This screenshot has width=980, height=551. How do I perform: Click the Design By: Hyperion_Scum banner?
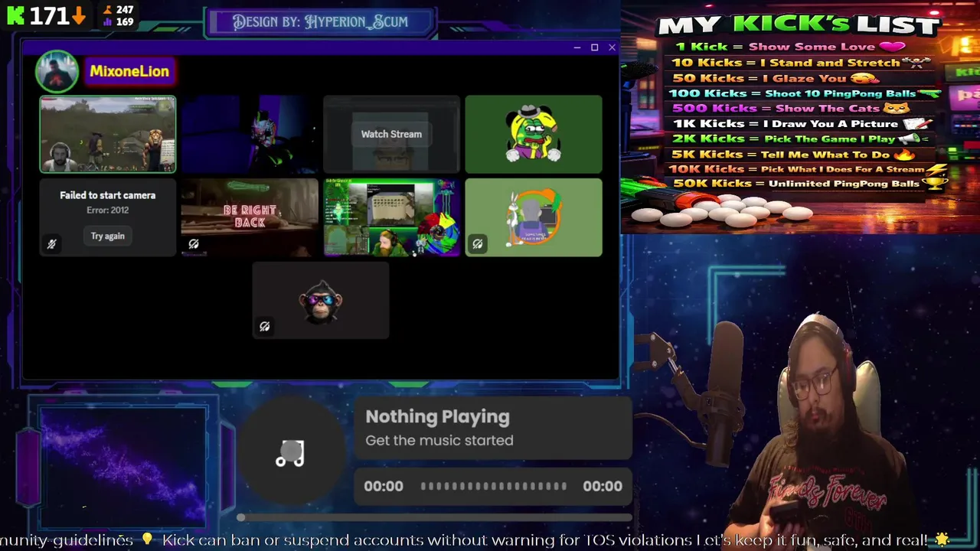pos(320,21)
